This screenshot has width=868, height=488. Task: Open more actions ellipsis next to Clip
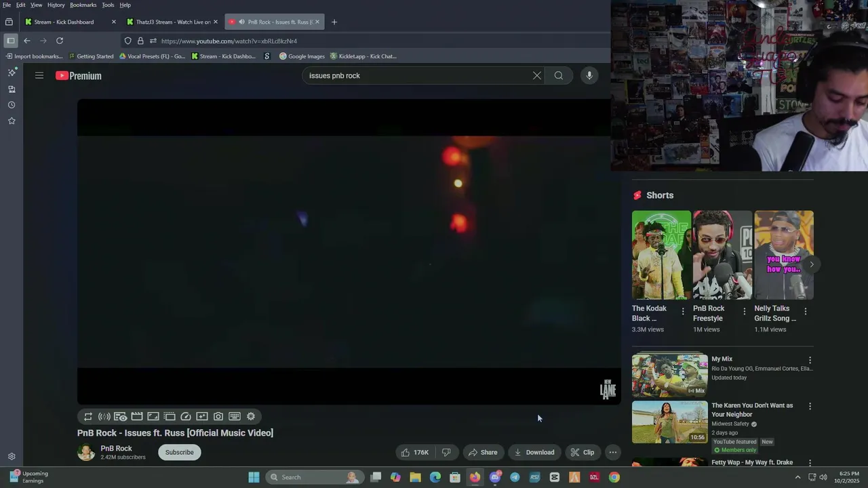pyautogui.click(x=613, y=453)
